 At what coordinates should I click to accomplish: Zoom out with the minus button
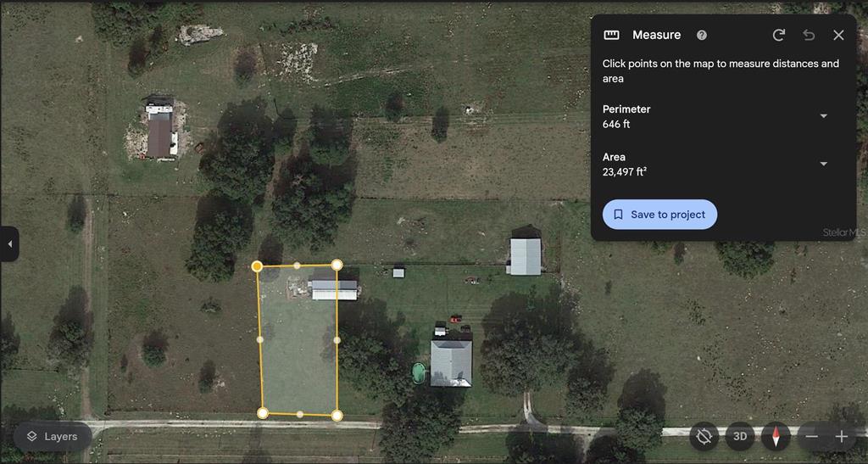[811, 436]
